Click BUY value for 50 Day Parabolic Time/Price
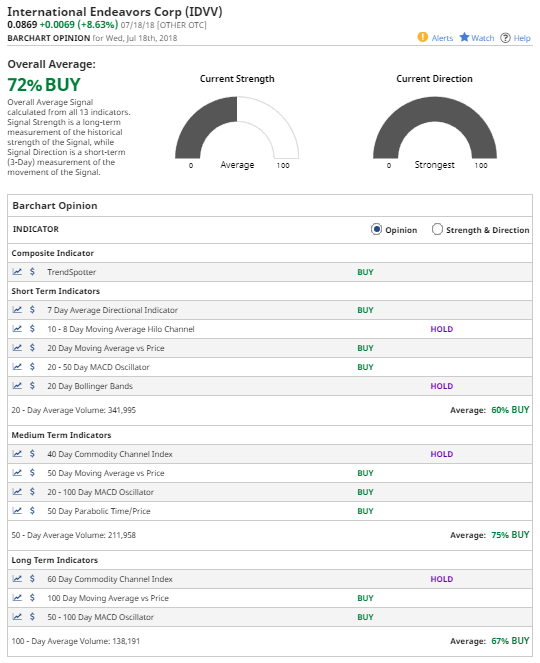540x663 pixels. click(365, 511)
